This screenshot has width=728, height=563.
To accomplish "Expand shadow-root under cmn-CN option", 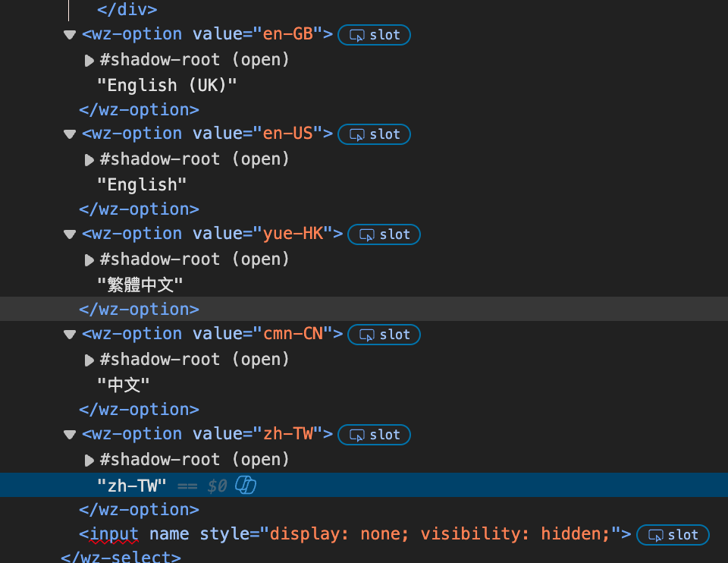I will (89, 360).
